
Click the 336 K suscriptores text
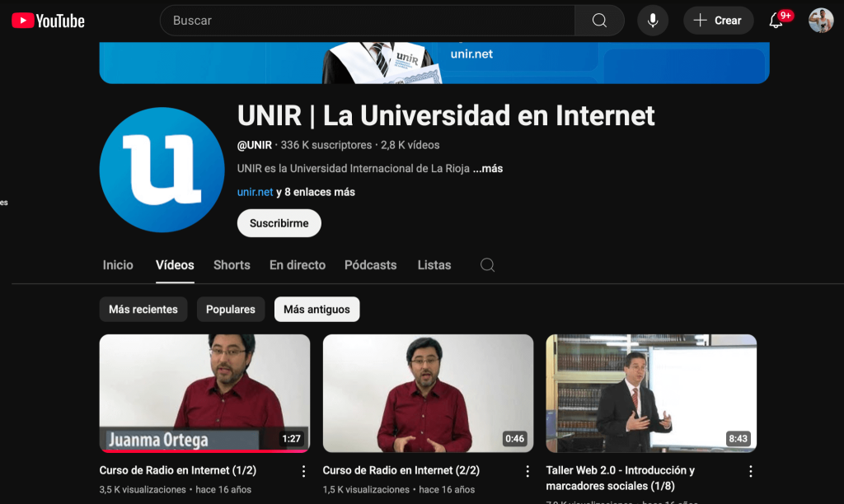[x=326, y=145]
